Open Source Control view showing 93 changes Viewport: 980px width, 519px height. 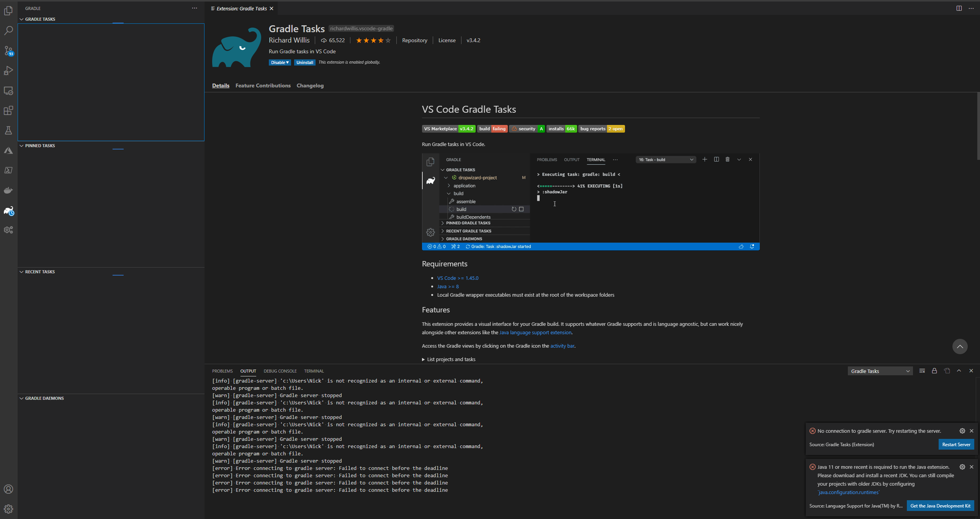click(8, 51)
